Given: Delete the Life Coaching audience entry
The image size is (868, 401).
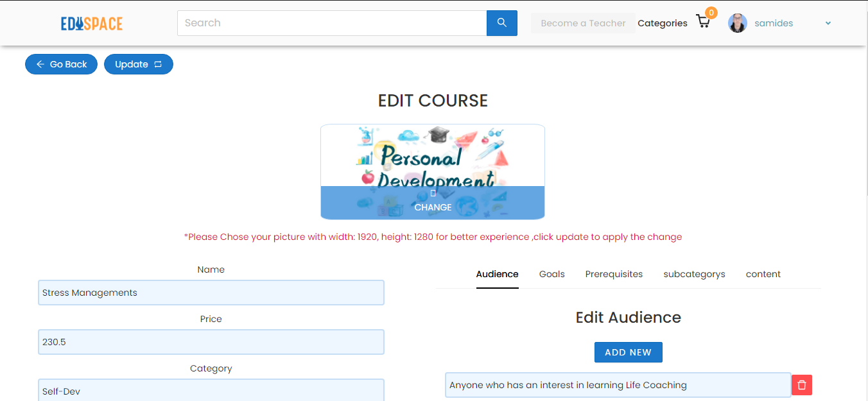Looking at the screenshot, I should click(802, 385).
